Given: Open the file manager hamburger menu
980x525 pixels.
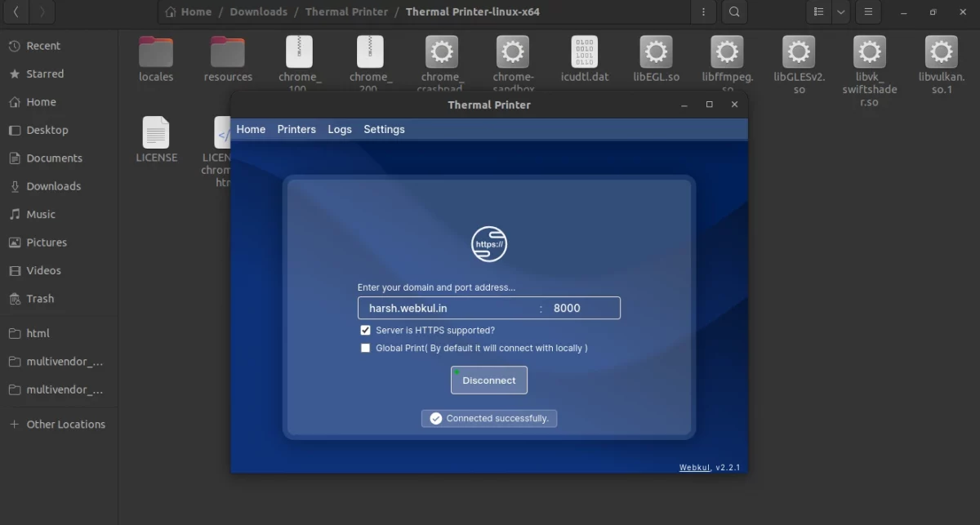Looking at the screenshot, I should pyautogui.click(x=869, y=12).
